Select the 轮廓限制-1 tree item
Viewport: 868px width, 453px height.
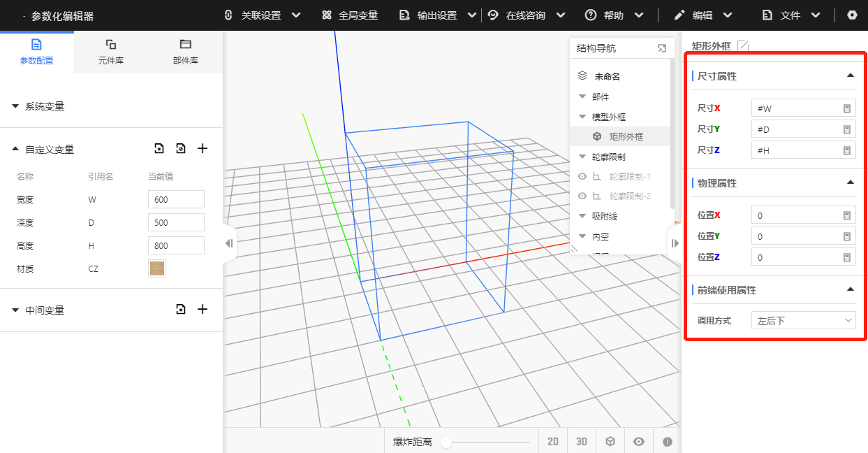629,177
